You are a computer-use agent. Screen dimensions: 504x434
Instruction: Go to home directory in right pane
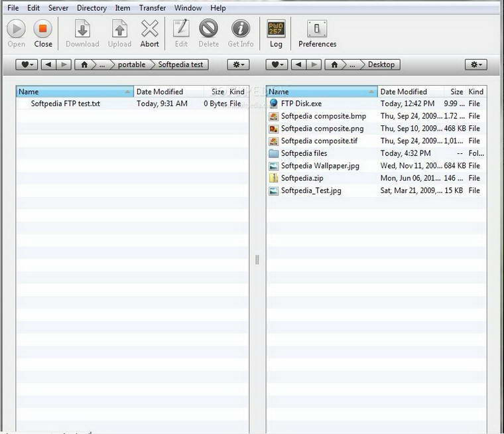[x=335, y=64]
